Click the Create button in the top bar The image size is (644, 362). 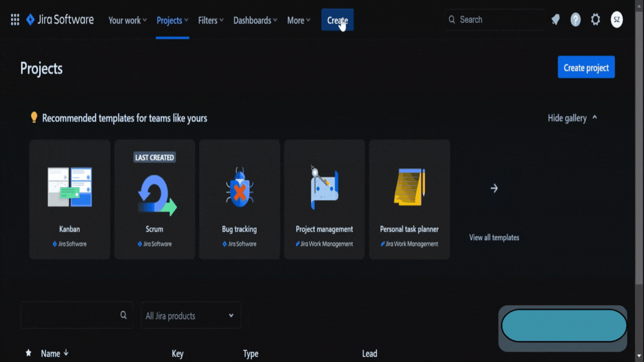[x=337, y=20]
